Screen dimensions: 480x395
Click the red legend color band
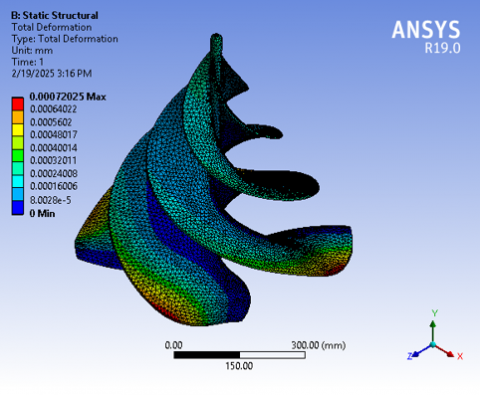click(x=18, y=104)
